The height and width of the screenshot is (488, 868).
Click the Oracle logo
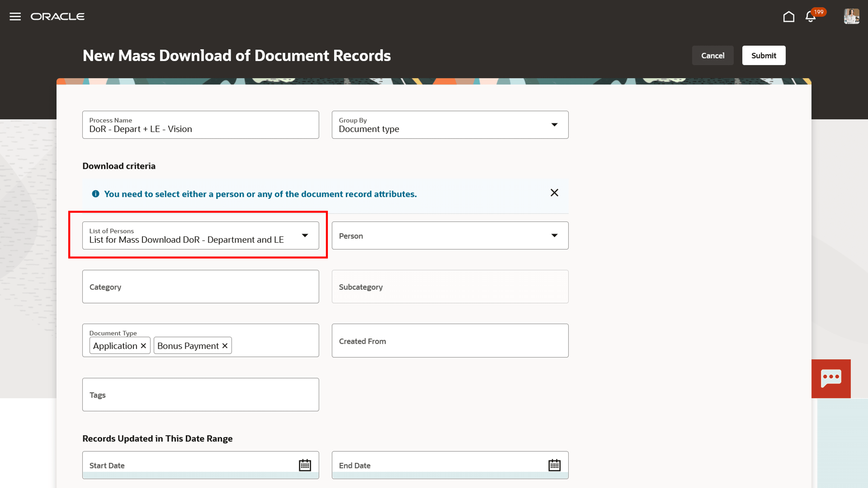(58, 17)
